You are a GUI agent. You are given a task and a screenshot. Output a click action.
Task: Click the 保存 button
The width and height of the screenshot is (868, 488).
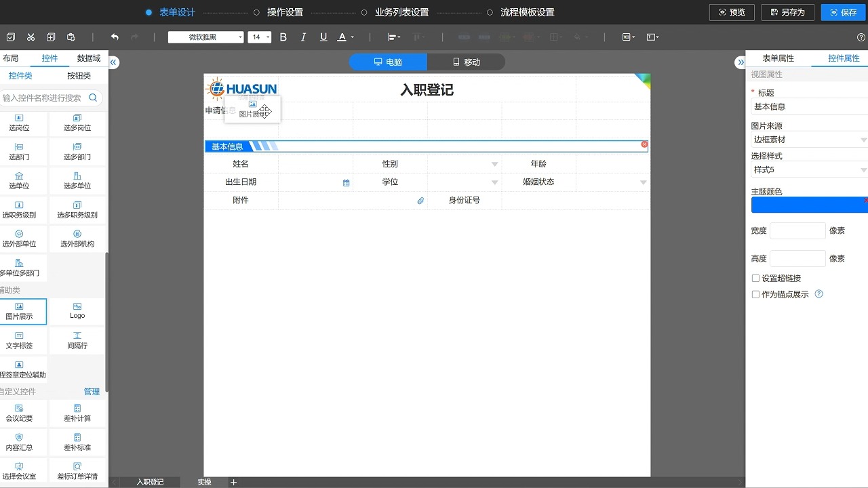coord(843,12)
